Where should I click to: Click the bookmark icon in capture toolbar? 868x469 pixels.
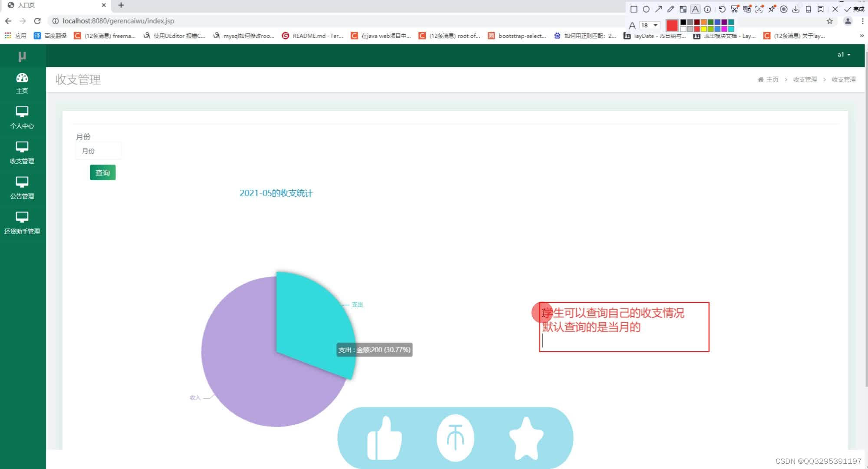pos(820,9)
